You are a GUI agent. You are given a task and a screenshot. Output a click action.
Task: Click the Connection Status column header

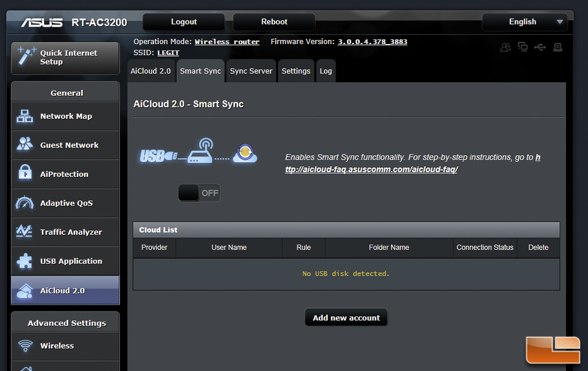click(x=485, y=248)
